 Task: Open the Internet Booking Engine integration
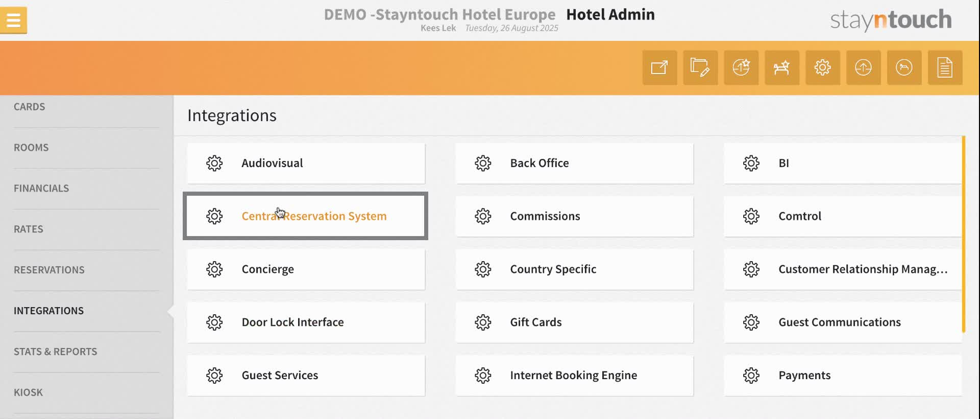pyautogui.click(x=574, y=376)
